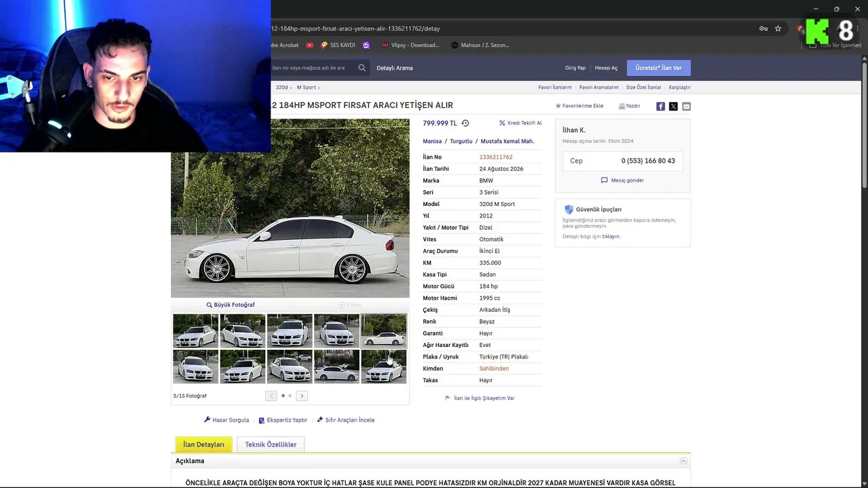Open Detaylı Arama advanced search
This screenshot has width=868, height=488.
click(395, 68)
